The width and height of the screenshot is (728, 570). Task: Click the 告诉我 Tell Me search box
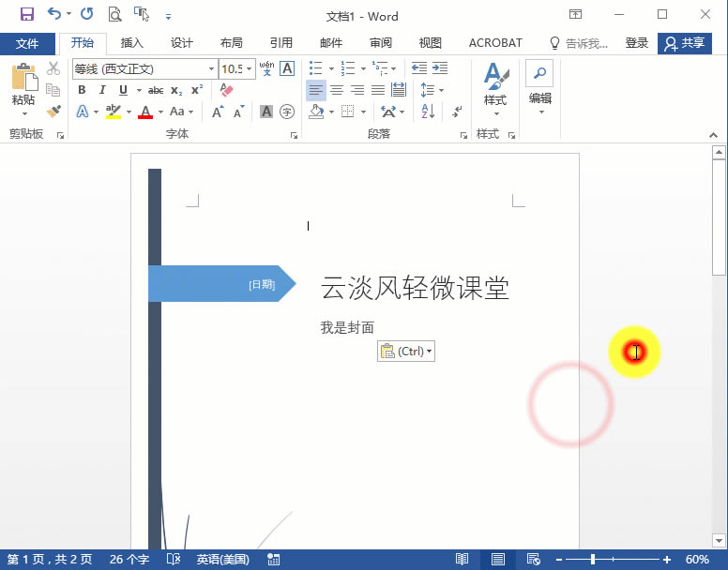(x=579, y=43)
